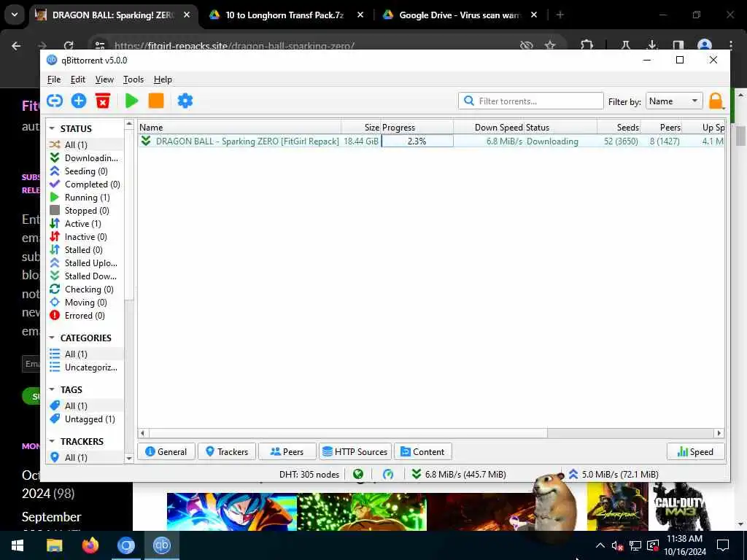Select the Active (1) status filter
Image resolution: width=747 pixels, height=560 pixels.
pyautogui.click(x=85, y=223)
